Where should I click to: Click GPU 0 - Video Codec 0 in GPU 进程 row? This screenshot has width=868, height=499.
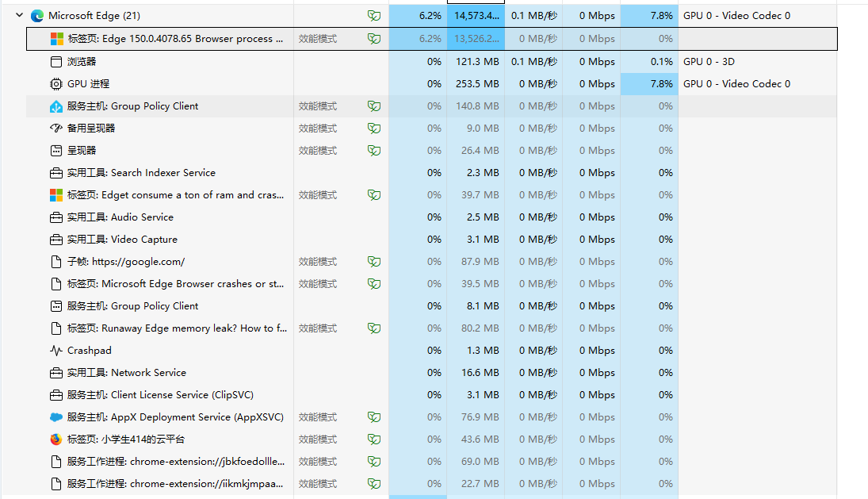pos(736,83)
